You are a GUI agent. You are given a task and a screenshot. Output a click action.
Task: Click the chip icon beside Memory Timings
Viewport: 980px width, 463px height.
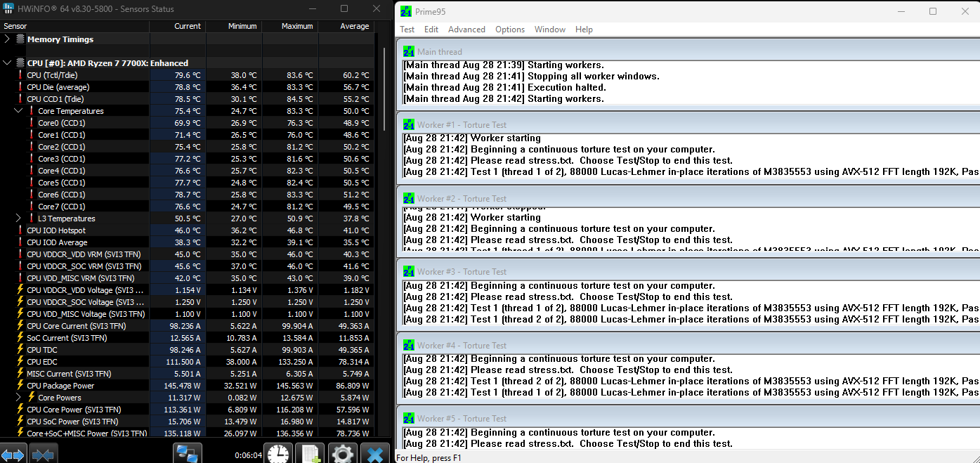pyautogui.click(x=20, y=39)
